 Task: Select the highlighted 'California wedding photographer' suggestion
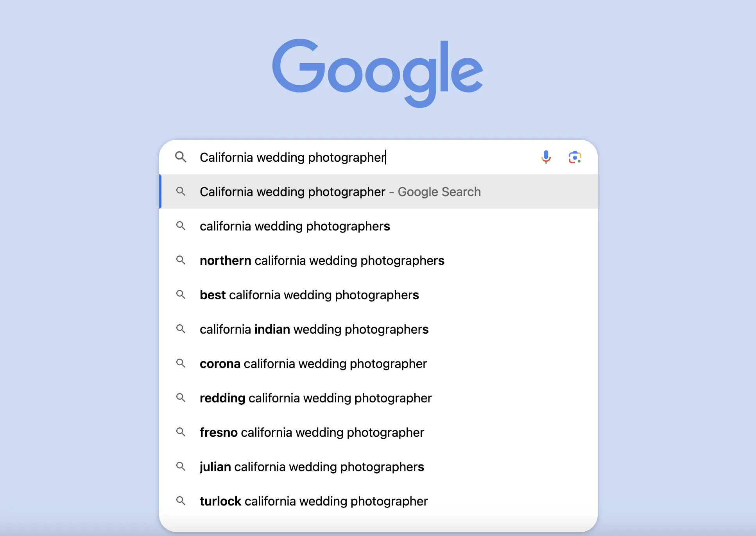(x=340, y=191)
